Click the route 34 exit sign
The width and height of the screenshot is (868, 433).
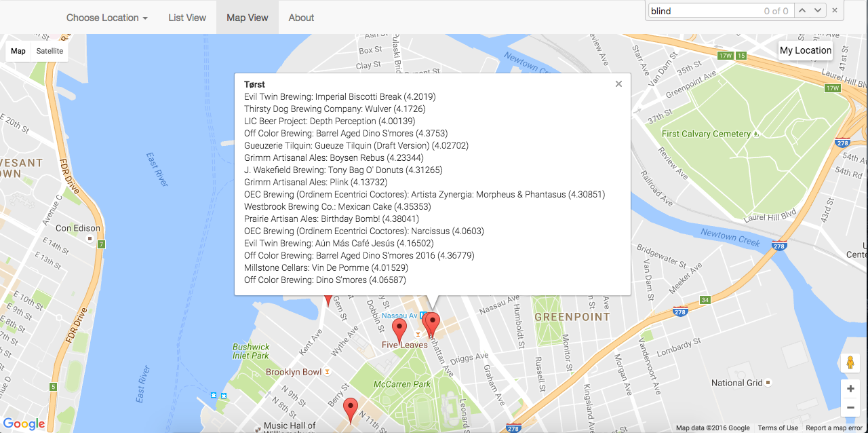705,300
